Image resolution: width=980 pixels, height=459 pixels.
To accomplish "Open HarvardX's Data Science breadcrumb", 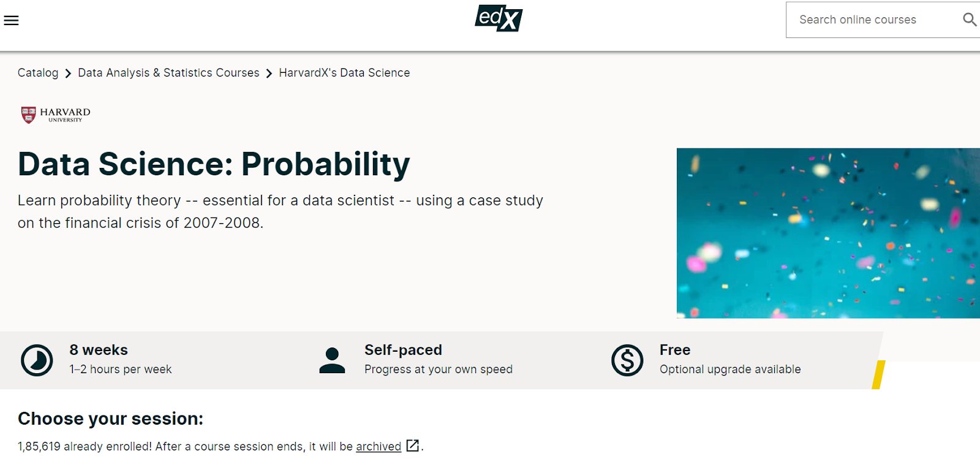I will (344, 73).
